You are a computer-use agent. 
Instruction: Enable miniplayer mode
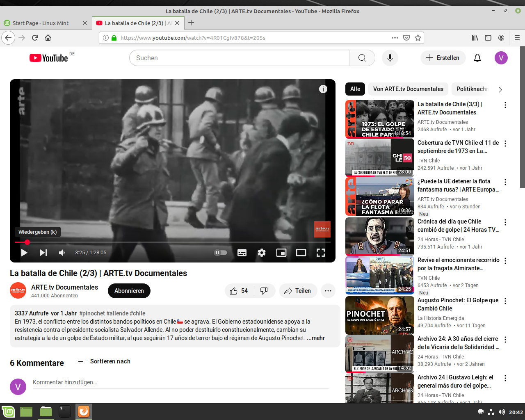[281, 253]
